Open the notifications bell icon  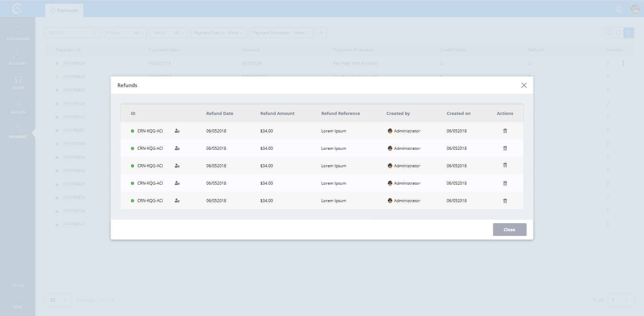[x=619, y=9]
